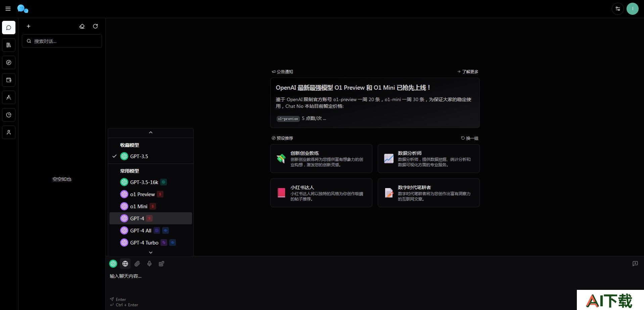Screen dimensions: 644x310
Task: Select the GPT-4 Turbo model
Action: [x=151, y=242]
